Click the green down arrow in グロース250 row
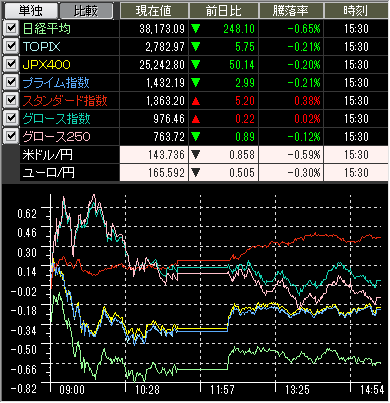 [x=196, y=137]
